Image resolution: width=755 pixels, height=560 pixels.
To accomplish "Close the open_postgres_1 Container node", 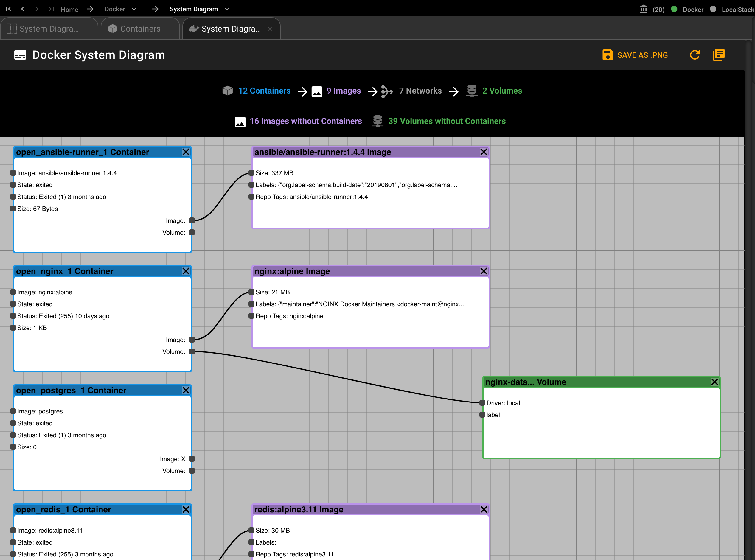I will coord(186,390).
